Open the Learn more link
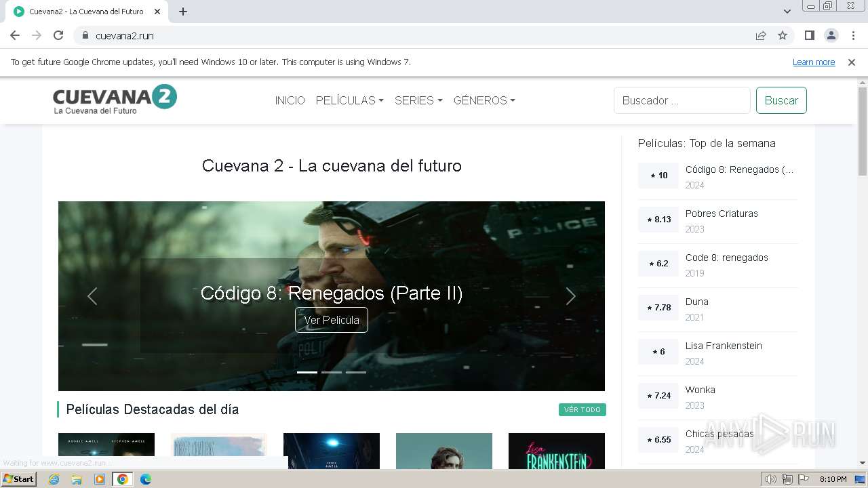 tap(814, 62)
